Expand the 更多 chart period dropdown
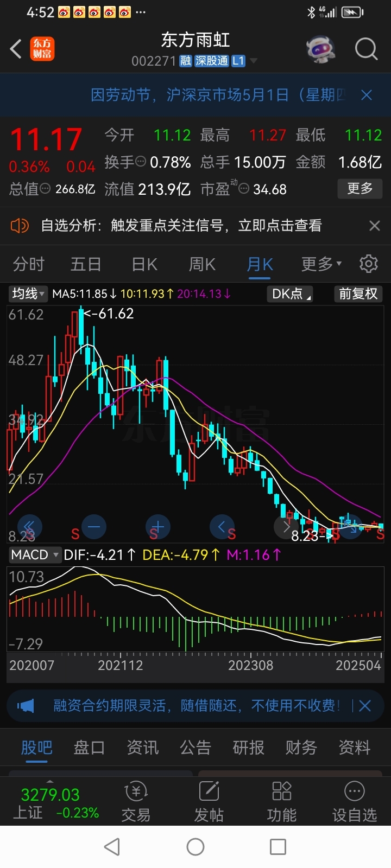This screenshot has width=391, height=868. tap(321, 264)
